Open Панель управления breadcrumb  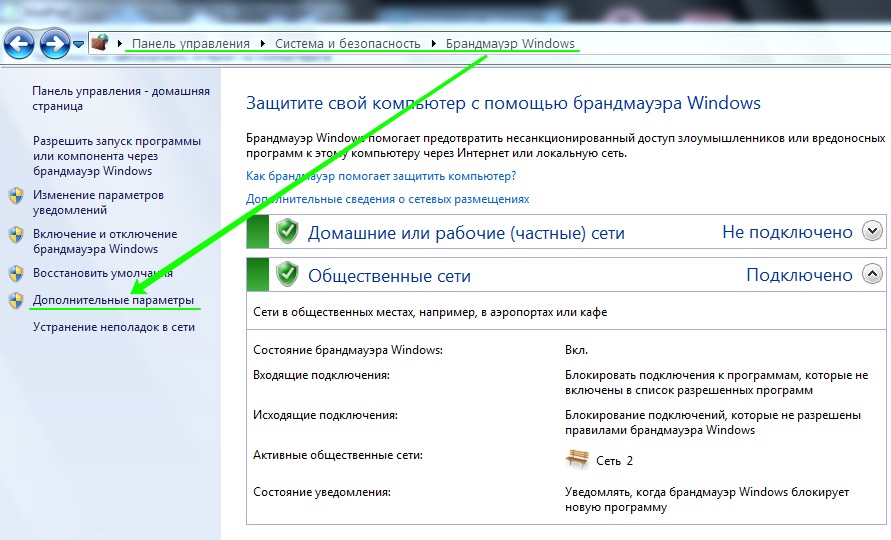191,43
